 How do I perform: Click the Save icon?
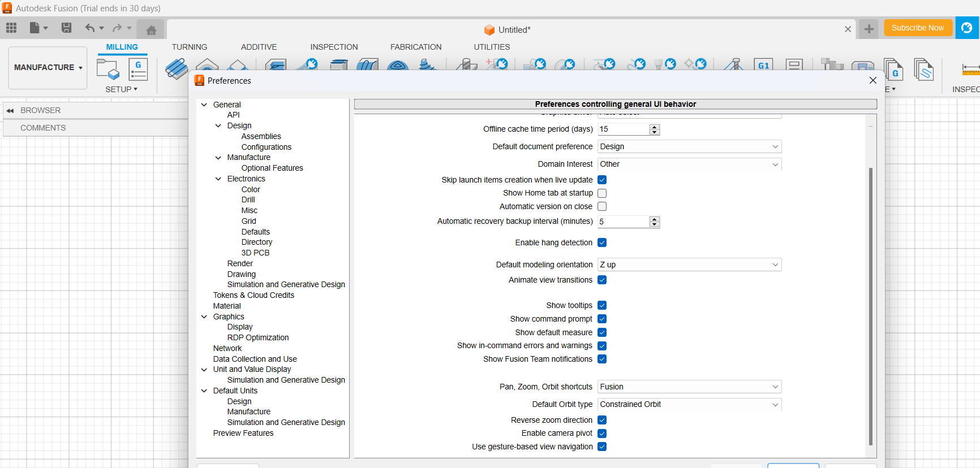coord(66,28)
